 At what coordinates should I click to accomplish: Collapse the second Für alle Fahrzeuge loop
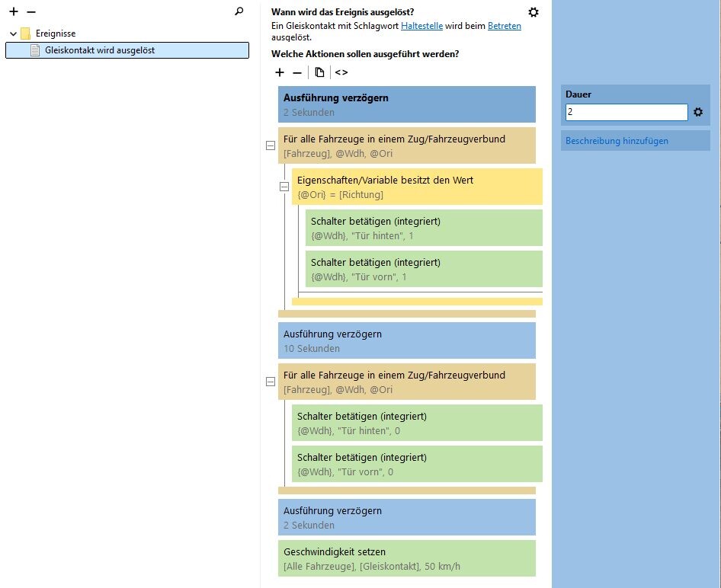pos(271,382)
